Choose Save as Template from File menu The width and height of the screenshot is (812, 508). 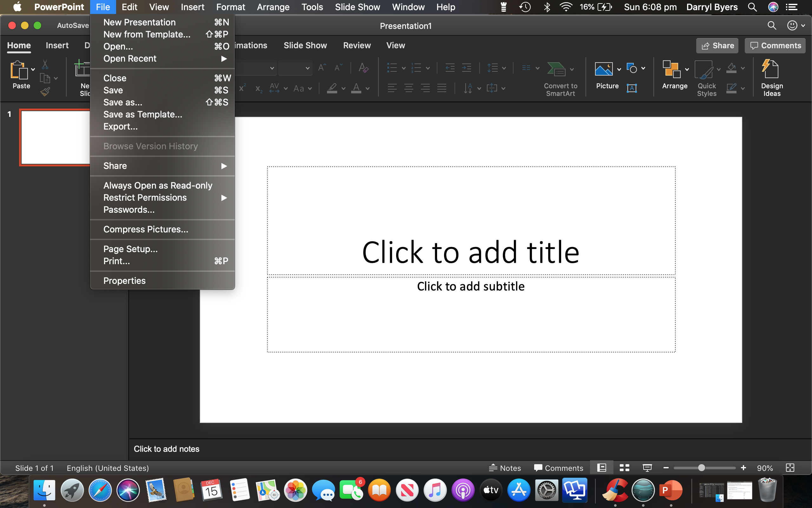click(x=162, y=114)
